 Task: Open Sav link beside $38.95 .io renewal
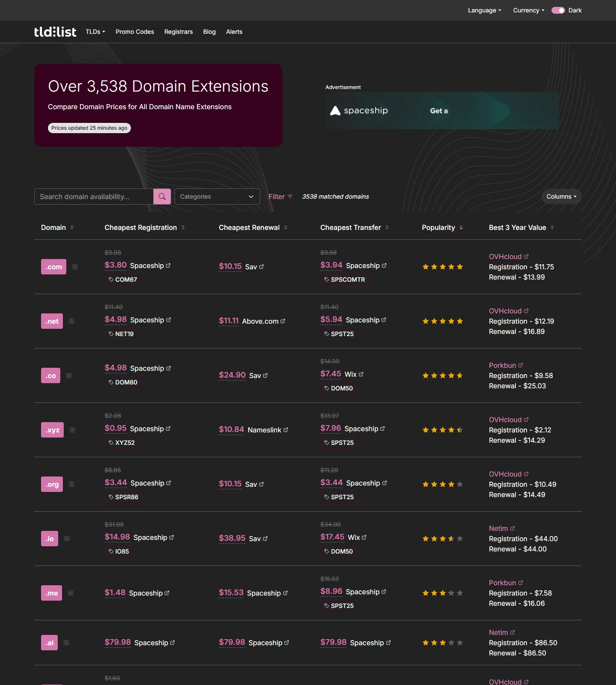(x=258, y=539)
